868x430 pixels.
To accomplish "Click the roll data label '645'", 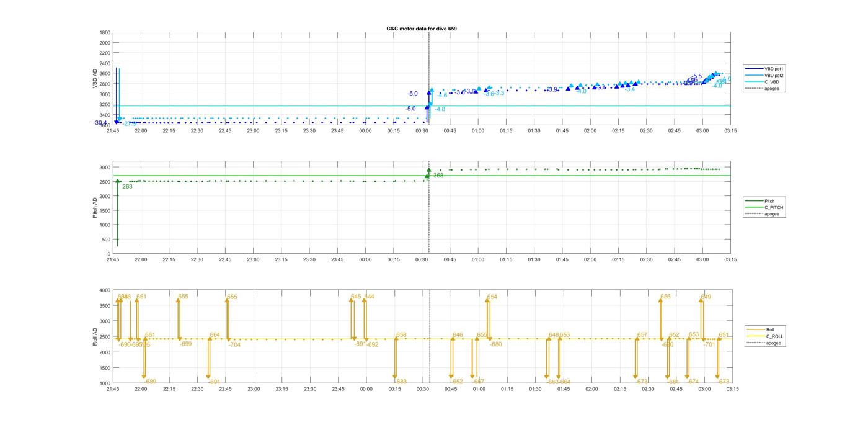I will [355, 297].
